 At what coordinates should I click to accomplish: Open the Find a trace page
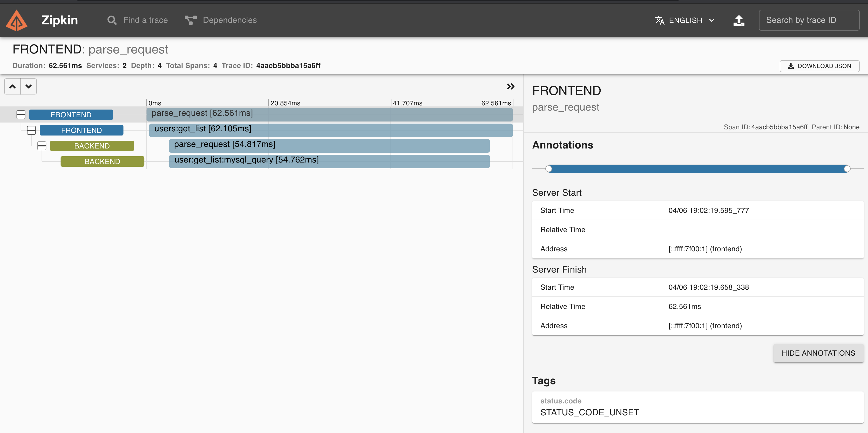click(x=145, y=20)
